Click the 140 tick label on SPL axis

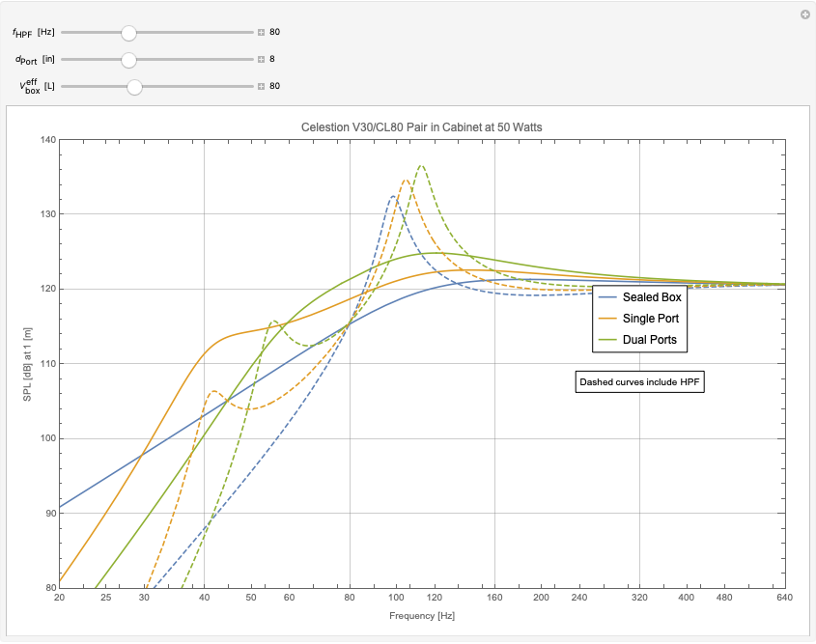point(48,139)
